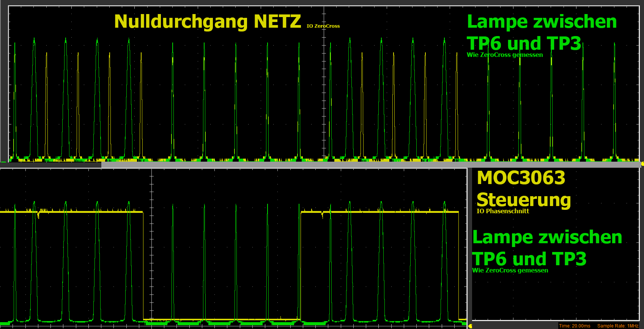Click the lower 'Wie ZeroCross gemessen' caption

pyautogui.click(x=510, y=270)
